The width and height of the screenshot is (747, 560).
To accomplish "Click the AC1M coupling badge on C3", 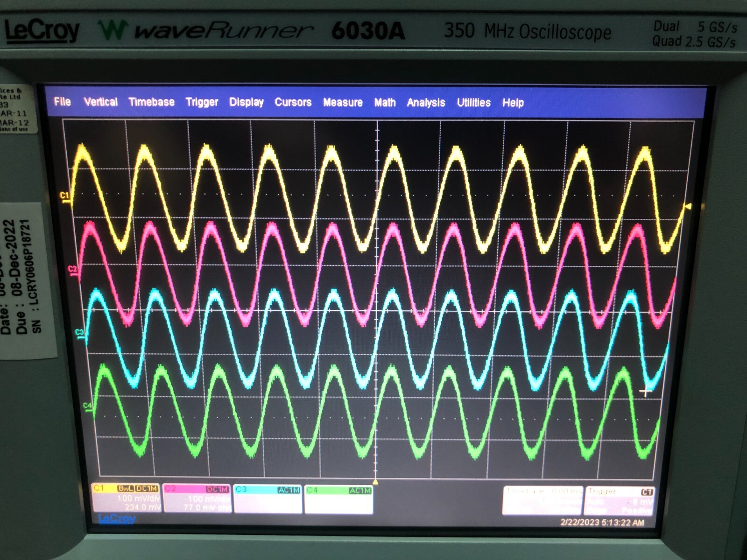I will pyautogui.click(x=289, y=488).
